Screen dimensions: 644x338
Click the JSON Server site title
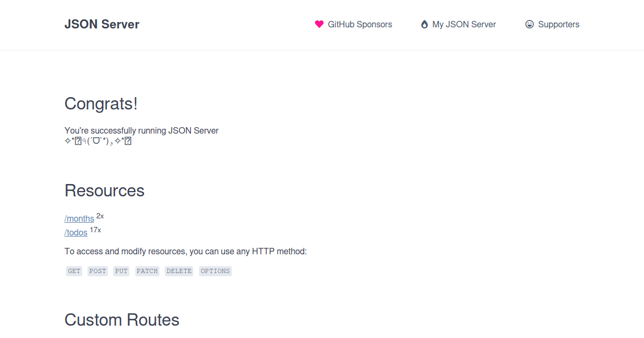coord(101,24)
